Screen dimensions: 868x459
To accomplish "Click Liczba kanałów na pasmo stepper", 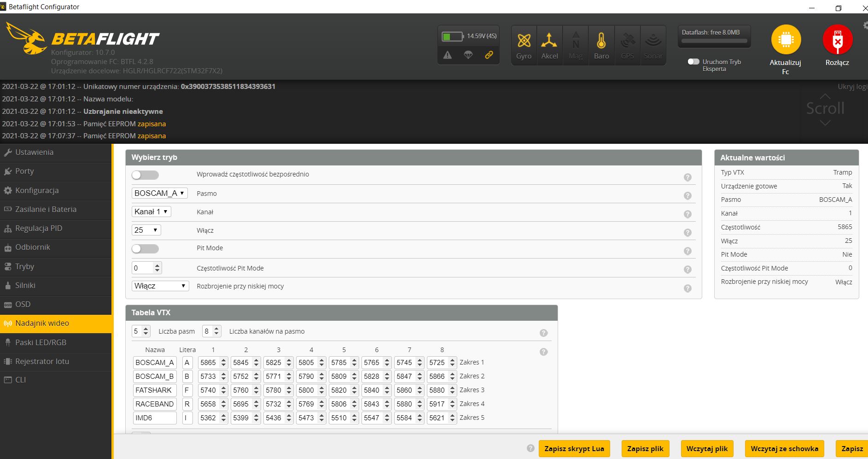I will coord(217,331).
